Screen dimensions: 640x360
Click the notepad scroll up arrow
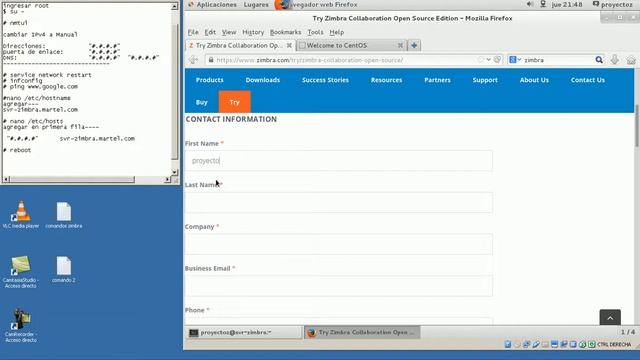click(x=175, y=6)
